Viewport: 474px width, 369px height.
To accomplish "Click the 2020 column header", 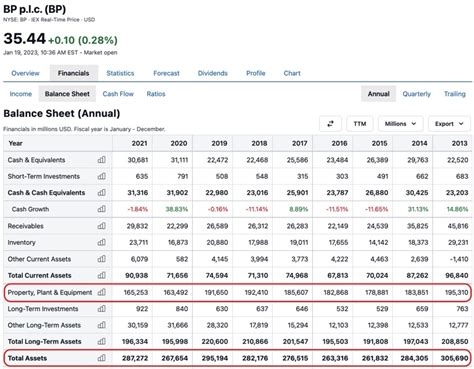I will coord(179,143).
